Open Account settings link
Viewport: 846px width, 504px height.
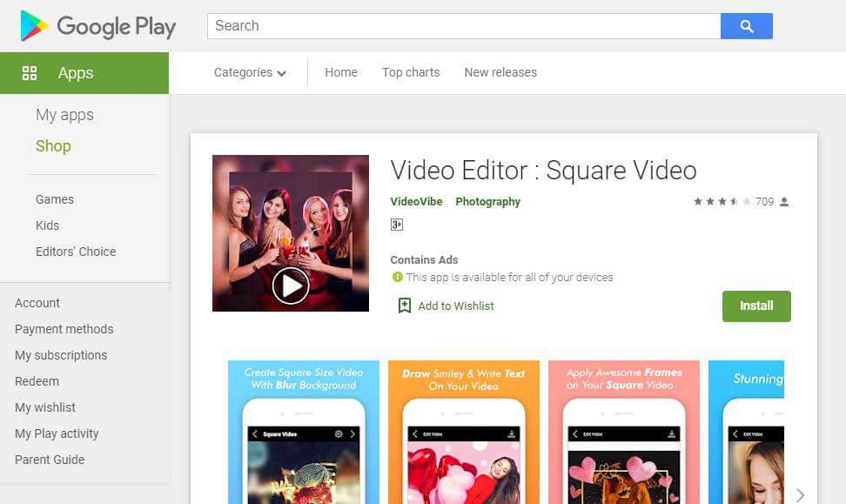click(37, 303)
